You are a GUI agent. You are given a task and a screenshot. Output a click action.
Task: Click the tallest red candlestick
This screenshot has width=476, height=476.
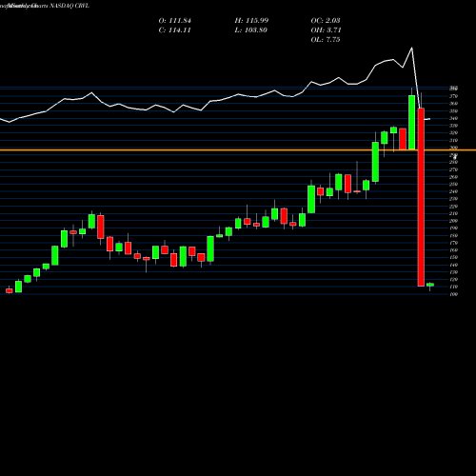[x=421, y=197]
